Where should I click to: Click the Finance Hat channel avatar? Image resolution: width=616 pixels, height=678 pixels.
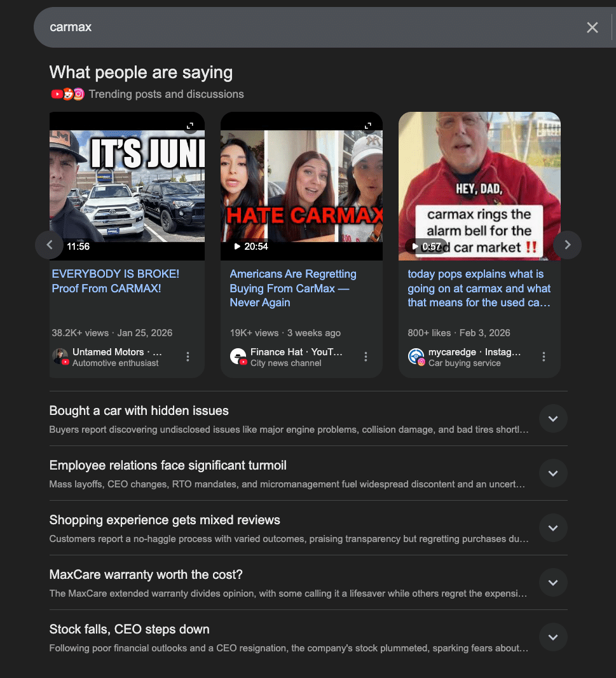coord(238,356)
